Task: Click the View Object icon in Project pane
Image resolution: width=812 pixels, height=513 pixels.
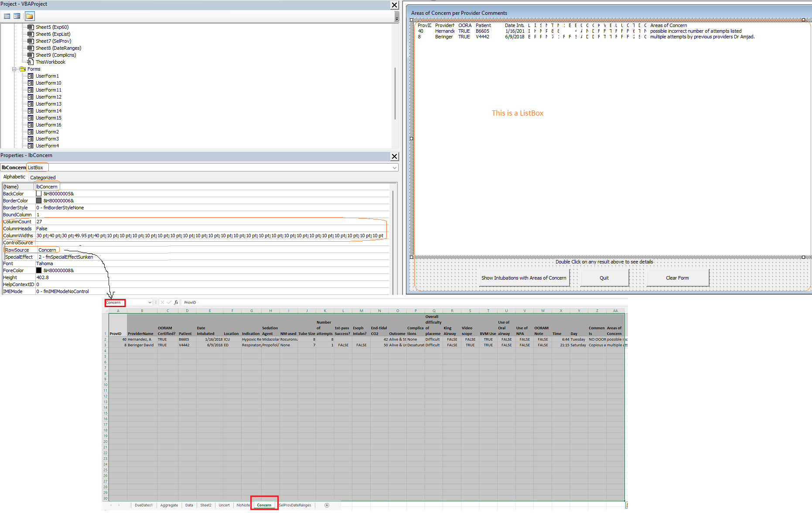Action: click(x=17, y=16)
